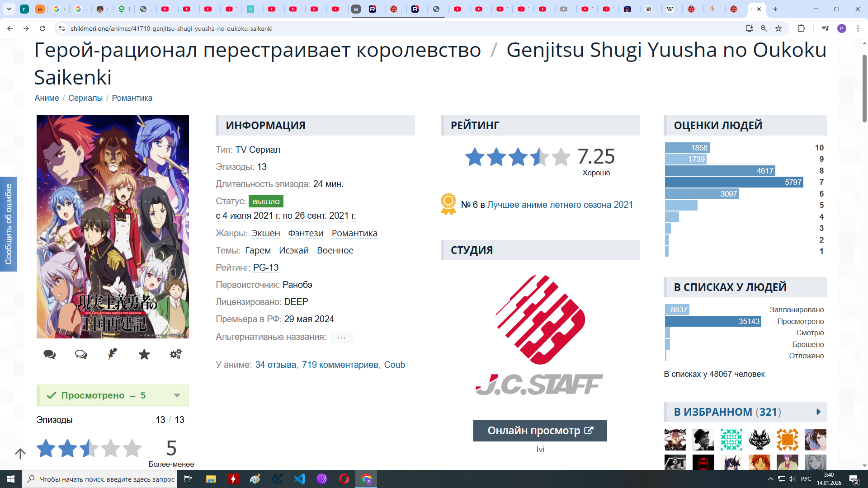This screenshot has width=868, height=488.
Task: Click the quill write-review icon
Action: (x=113, y=354)
